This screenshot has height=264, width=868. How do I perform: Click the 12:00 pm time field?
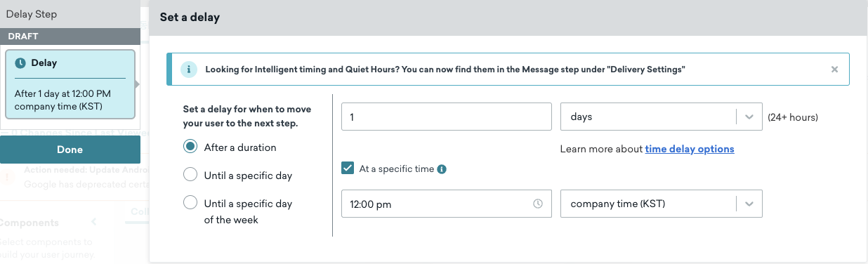[x=447, y=204]
